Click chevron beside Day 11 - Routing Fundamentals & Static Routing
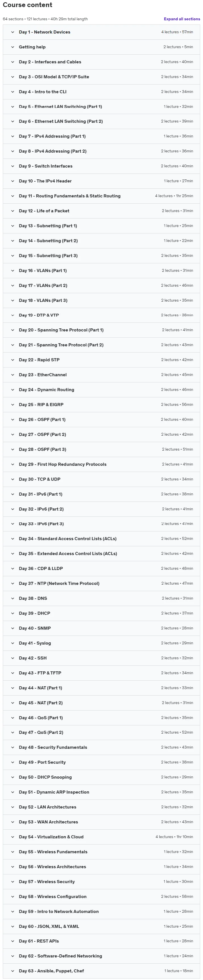Viewport: 203px width, 980px height. tap(13, 196)
